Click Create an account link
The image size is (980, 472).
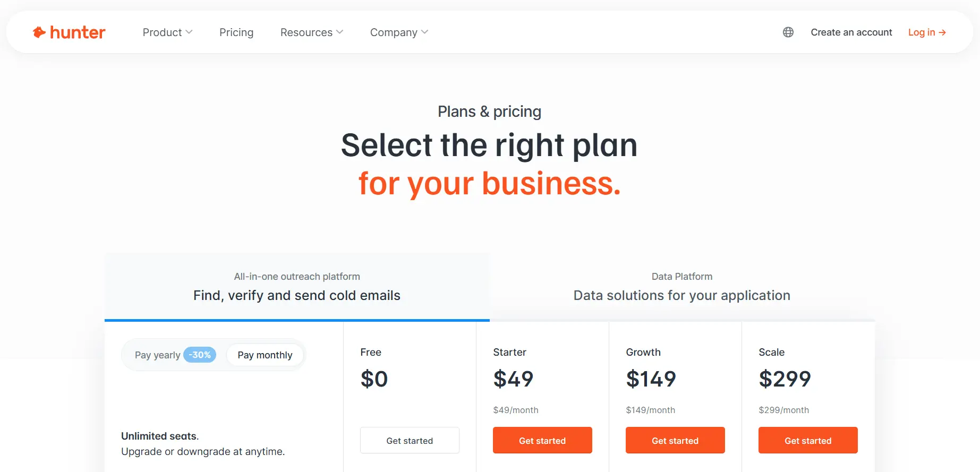(x=851, y=32)
